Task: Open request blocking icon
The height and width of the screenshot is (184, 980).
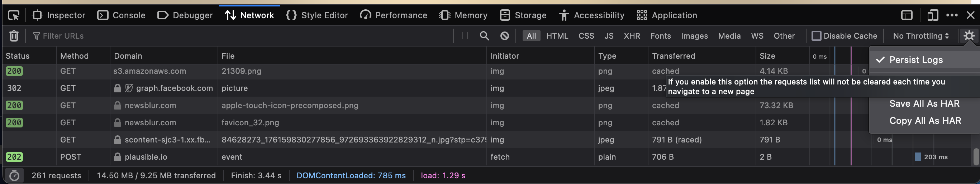Action: click(x=504, y=36)
